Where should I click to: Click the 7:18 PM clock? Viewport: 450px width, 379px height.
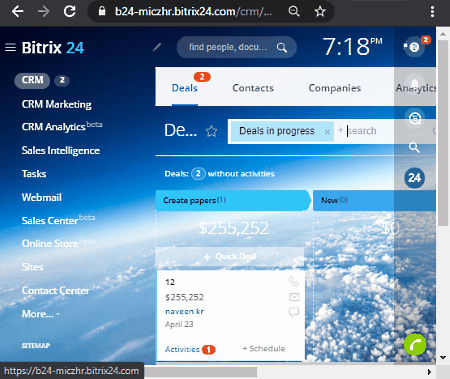tap(352, 47)
